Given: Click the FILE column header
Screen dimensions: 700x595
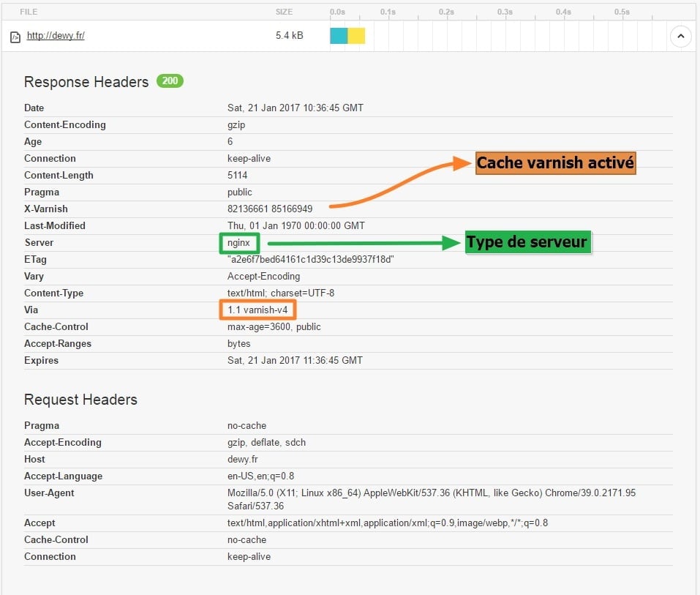Looking at the screenshot, I should 29,12.
